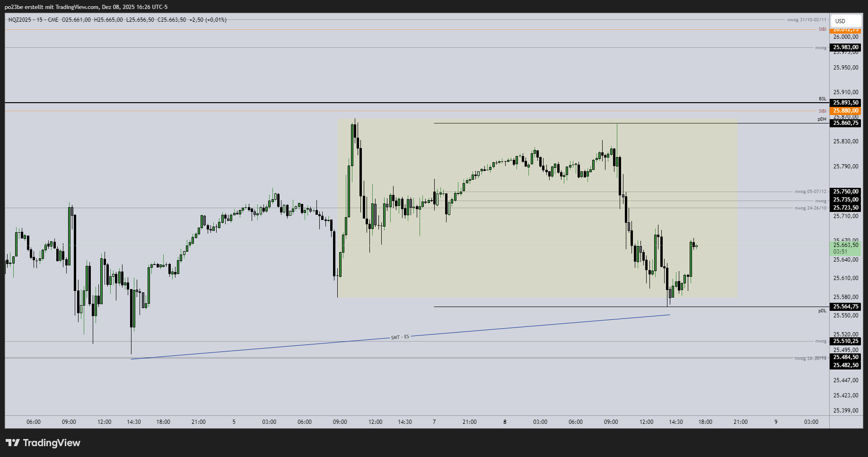This screenshot has width=868, height=457.
Task: Click the TradingView logo in bottom left corner
Action: click(x=43, y=443)
